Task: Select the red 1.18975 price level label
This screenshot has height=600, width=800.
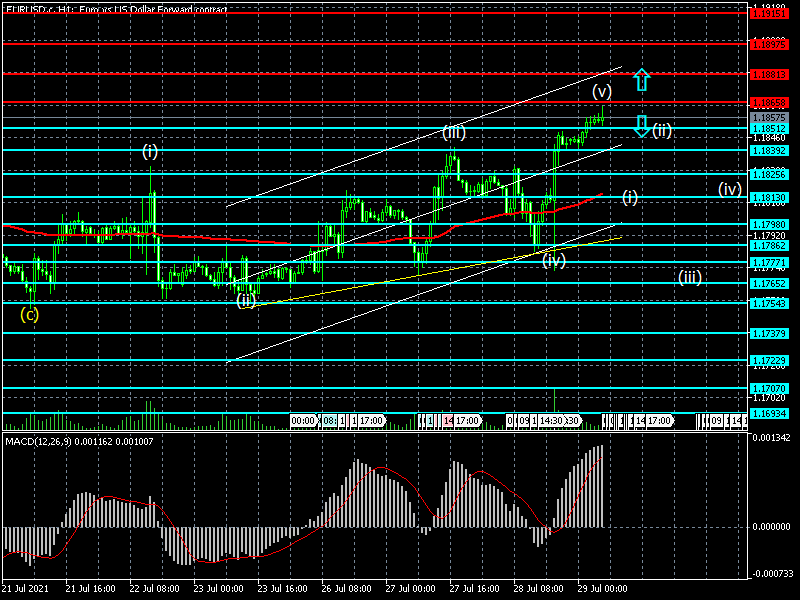Action: (769, 45)
